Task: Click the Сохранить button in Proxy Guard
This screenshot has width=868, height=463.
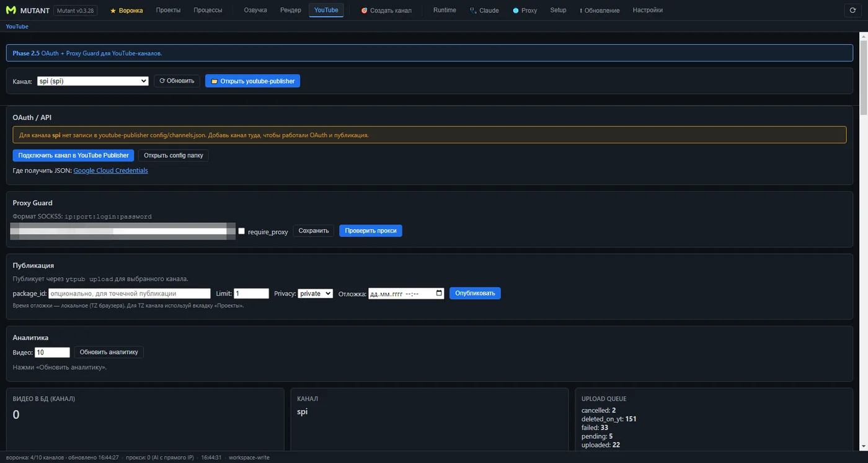Action: pyautogui.click(x=314, y=231)
